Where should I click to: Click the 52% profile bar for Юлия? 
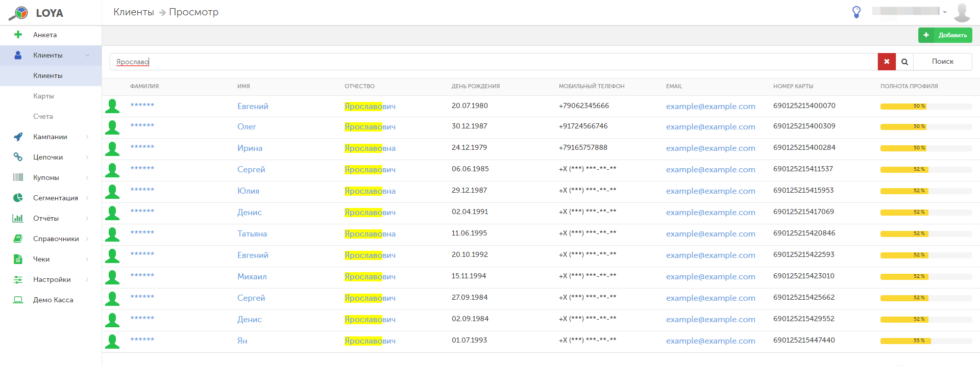926,191
